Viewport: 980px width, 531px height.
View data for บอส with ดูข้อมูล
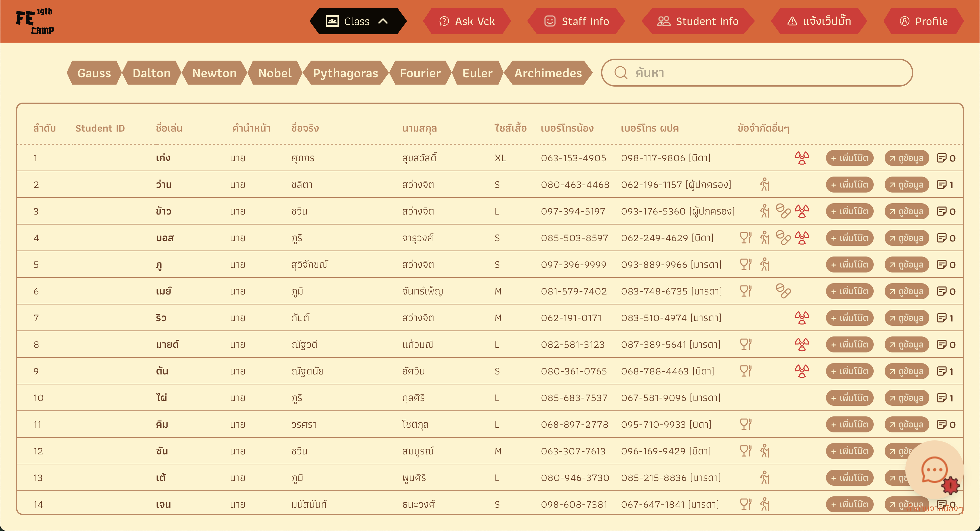point(907,238)
